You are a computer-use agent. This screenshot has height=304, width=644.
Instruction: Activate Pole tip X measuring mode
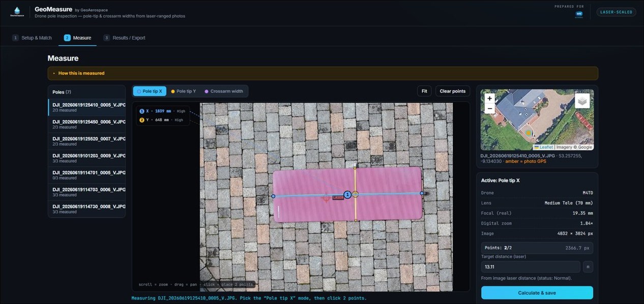point(150,92)
